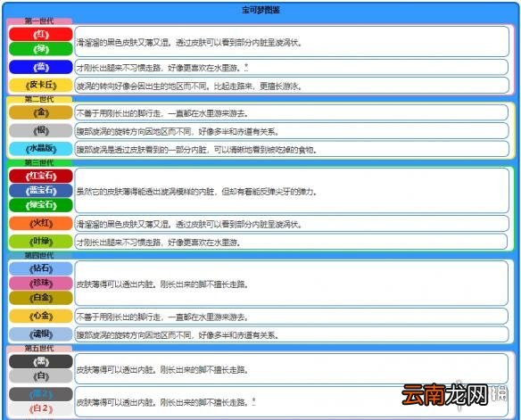Click the 叶绿 row description text
The width and height of the screenshot is (521, 420).
click(x=159, y=243)
